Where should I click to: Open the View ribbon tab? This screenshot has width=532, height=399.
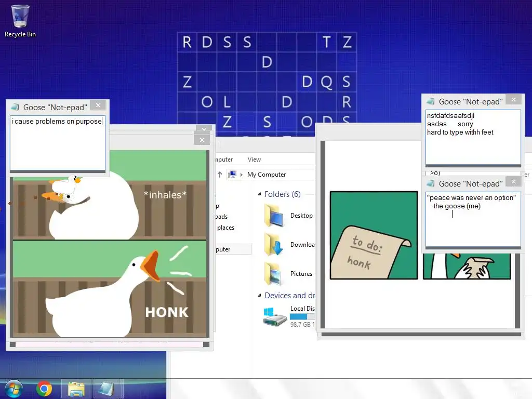pos(254,159)
